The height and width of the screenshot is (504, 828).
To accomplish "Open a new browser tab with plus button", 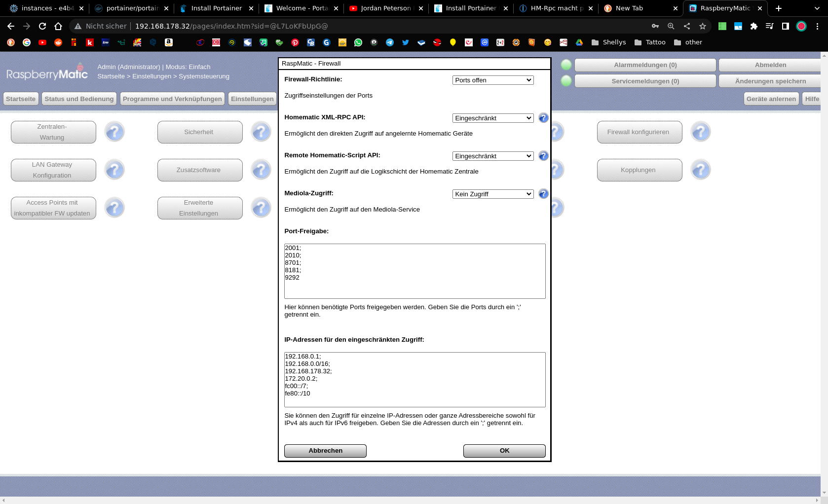I will (779, 8).
